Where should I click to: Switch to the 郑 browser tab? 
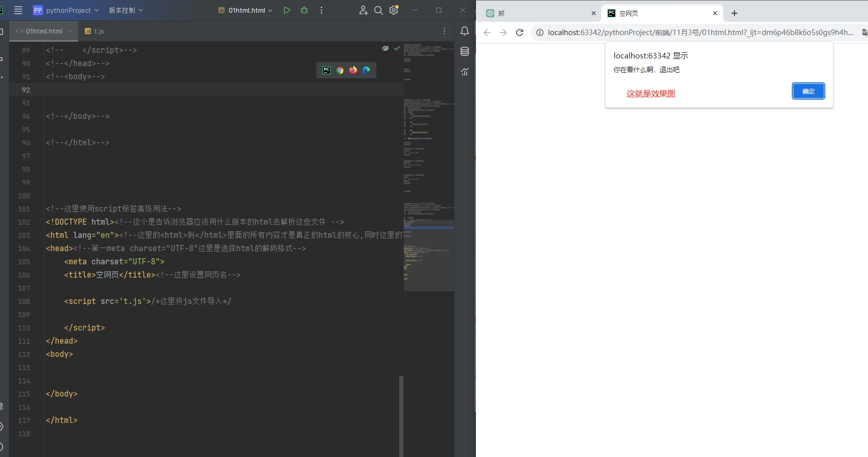(540, 13)
